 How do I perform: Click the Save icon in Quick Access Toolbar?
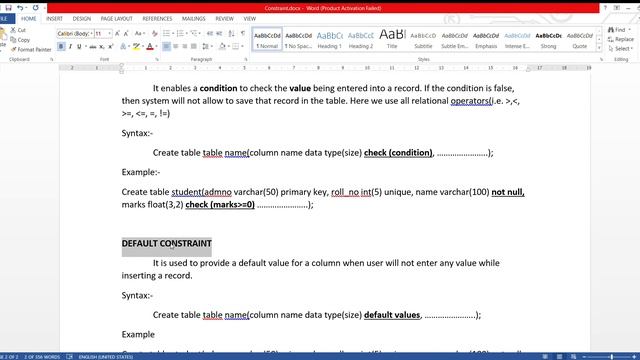point(8,8)
